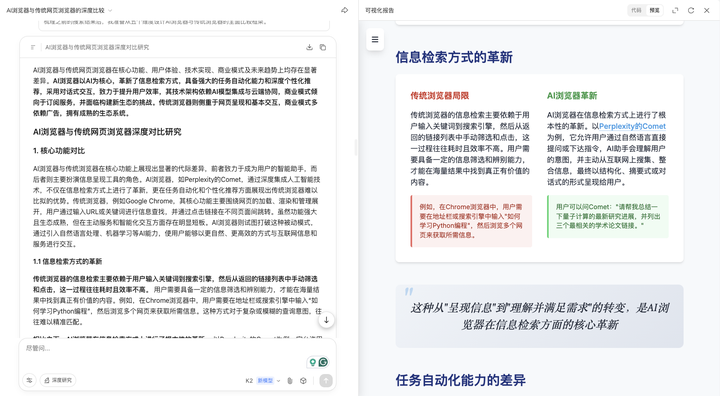This screenshot has height=396, width=720.
Task: Click the send arrow button
Action: click(x=326, y=380)
